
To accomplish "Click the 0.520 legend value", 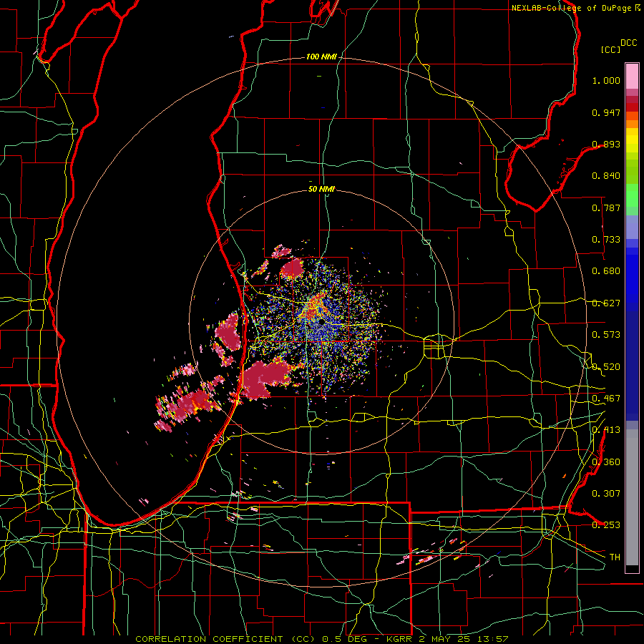I will tap(606, 367).
